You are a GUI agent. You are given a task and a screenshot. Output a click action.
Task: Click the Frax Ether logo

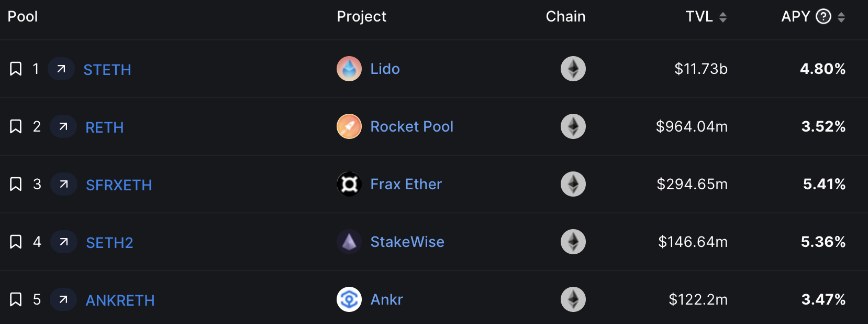[x=349, y=184]
